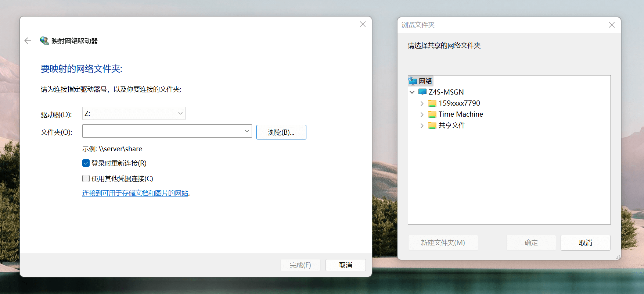
Task: Click the 完成(F) button
Action: pyautogui.click(x=301, y=265)
